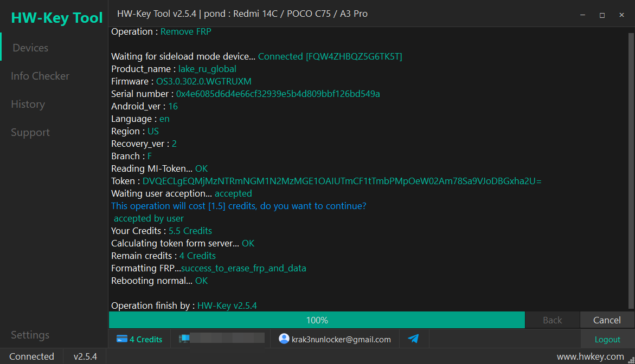Click the Remain credits 4 Credits line
Screen dimensions: 635x364
[164, 256]
